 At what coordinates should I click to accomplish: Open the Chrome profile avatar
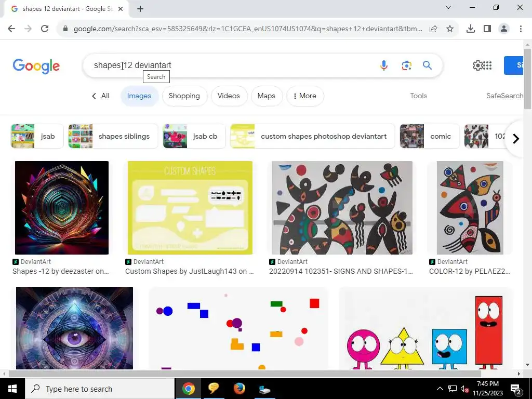tap(504, 29)
